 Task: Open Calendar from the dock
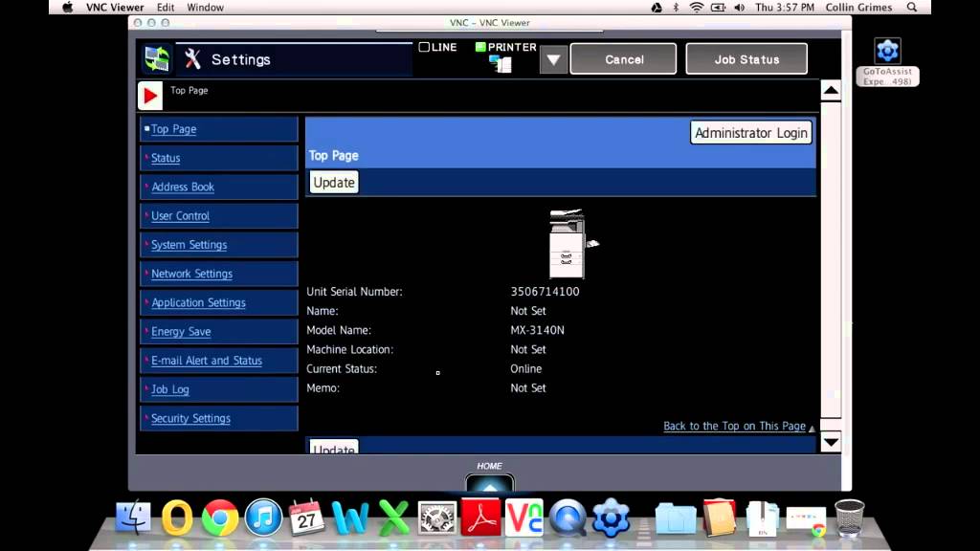pyautogui.click(x=306, y=518)
